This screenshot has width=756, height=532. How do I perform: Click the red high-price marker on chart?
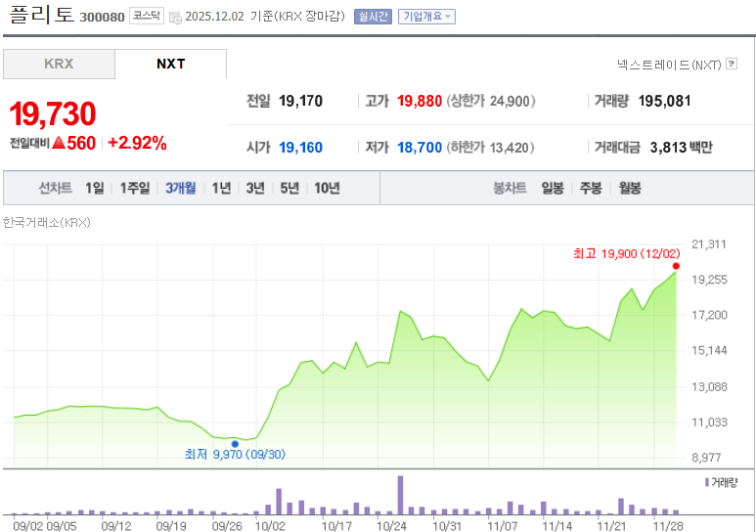676,266
